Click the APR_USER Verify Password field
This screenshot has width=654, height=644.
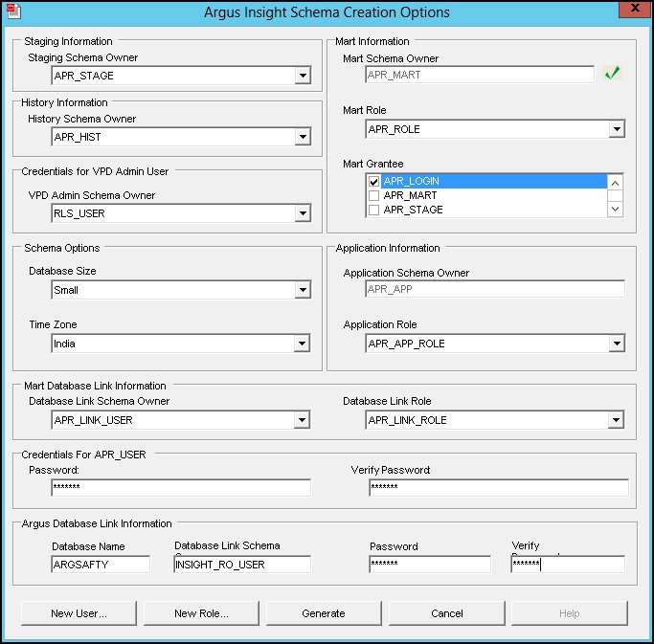click(499, 487)
